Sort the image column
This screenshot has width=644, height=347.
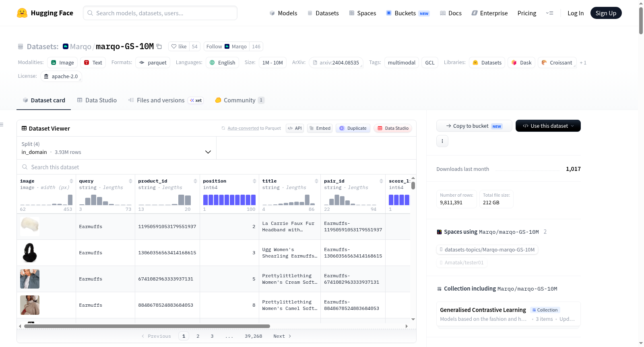click(71, 181)
